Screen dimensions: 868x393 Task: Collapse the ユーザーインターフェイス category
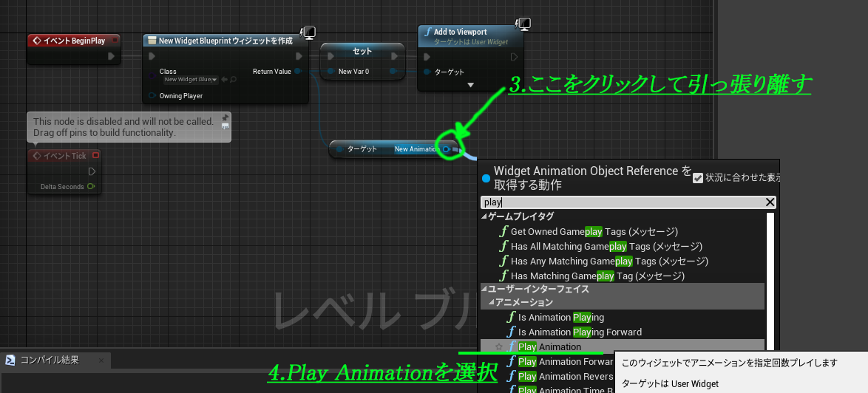click(484, 289)
